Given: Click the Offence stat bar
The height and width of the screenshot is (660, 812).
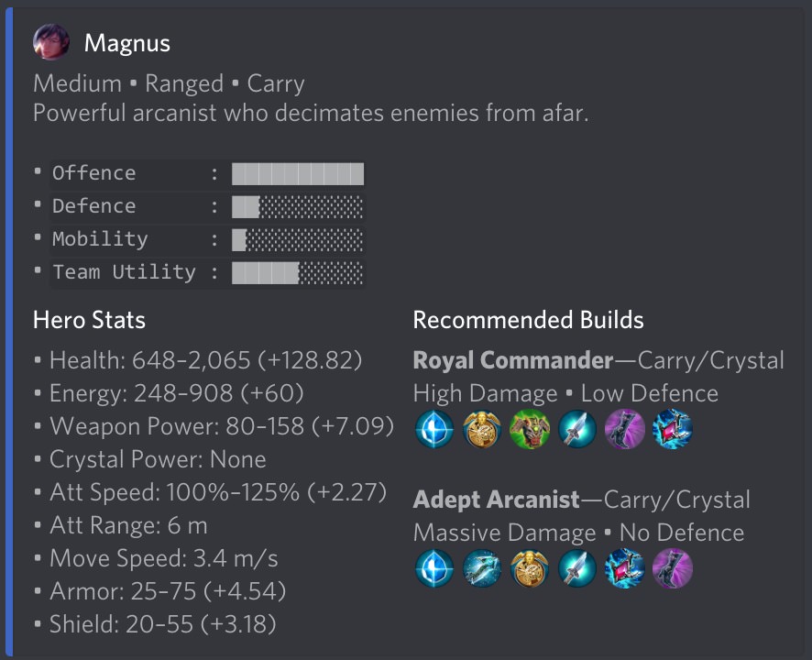Looking at the screenshot, I should [298, 173].
